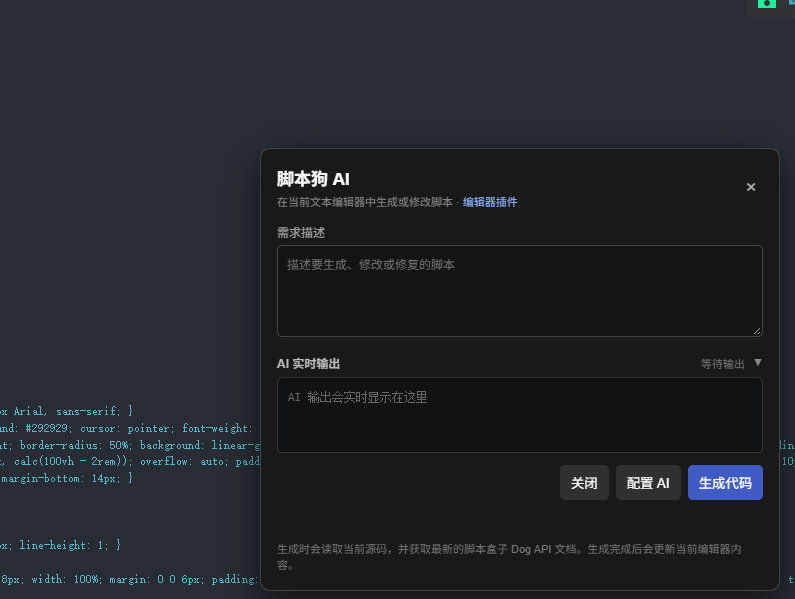Image resolution: width=795 pixels, height=599 pixels.
Task: Focus the 需求描述 text area
Action: point(520,291)
